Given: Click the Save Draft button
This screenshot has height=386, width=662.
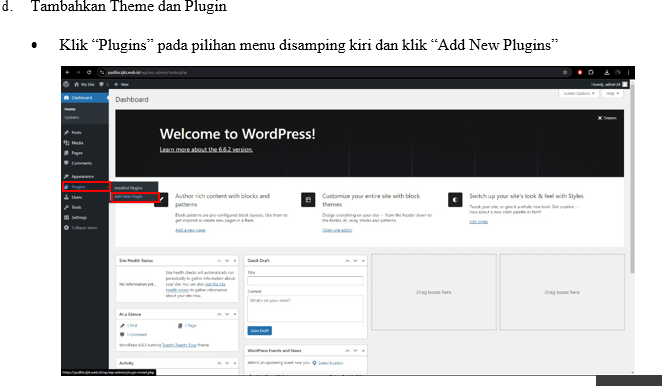Looking at the screenshot, I should pyautogui.click(x=259, y=331).
